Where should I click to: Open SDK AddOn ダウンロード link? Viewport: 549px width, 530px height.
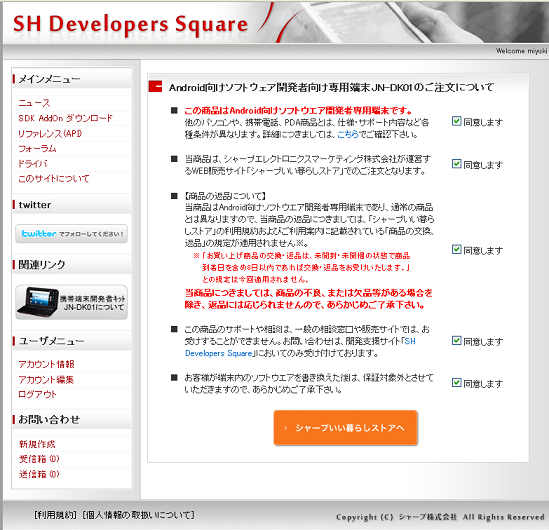tap(65, 118)
